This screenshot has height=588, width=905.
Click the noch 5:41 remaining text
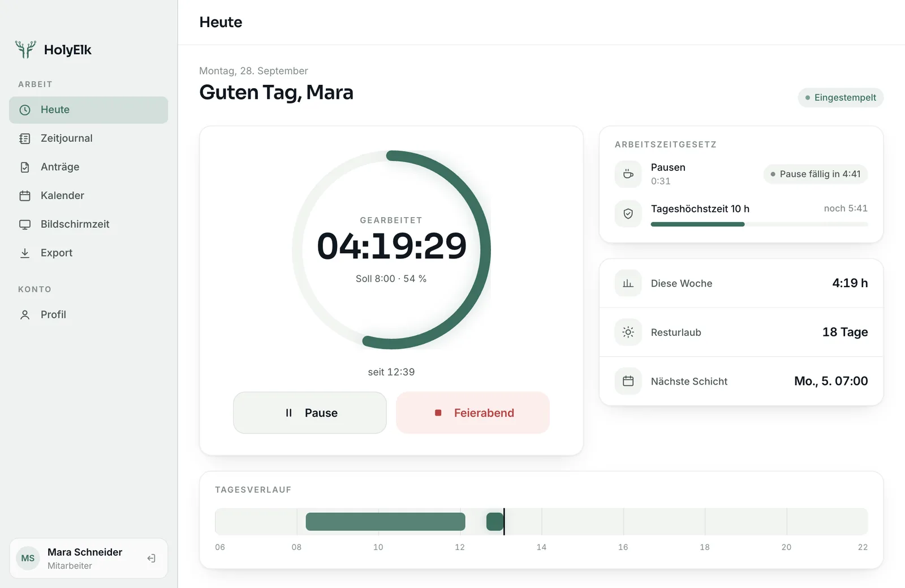coord(846,209)
